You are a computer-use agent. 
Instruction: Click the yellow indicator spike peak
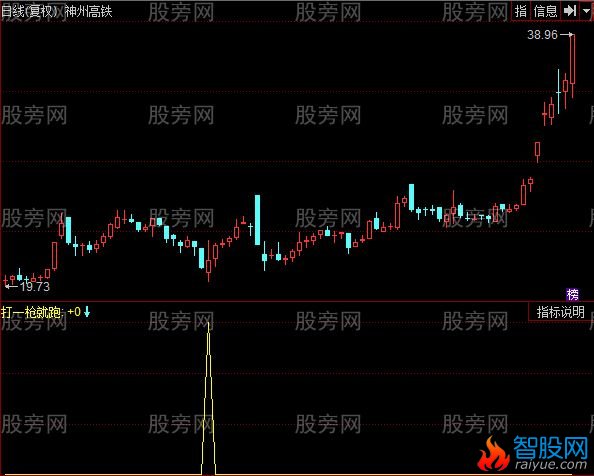[x=208, y=323]
